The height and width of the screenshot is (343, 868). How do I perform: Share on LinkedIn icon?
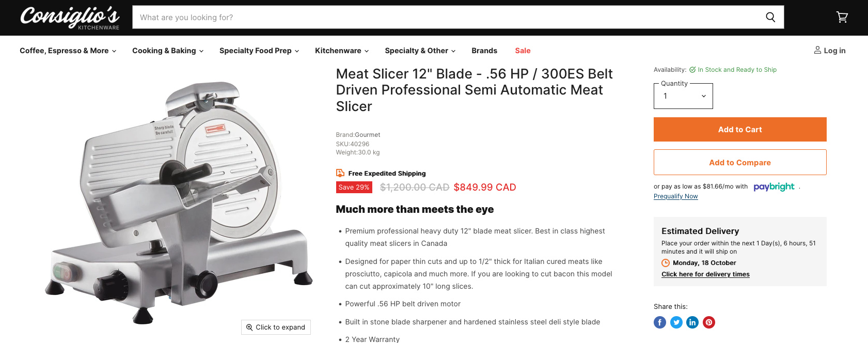(692, 322)
